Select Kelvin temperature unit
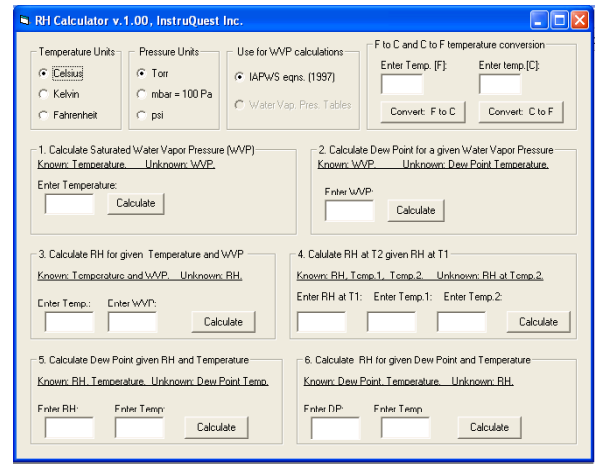This screenshot has height=472, width=606. click(43, 94)
